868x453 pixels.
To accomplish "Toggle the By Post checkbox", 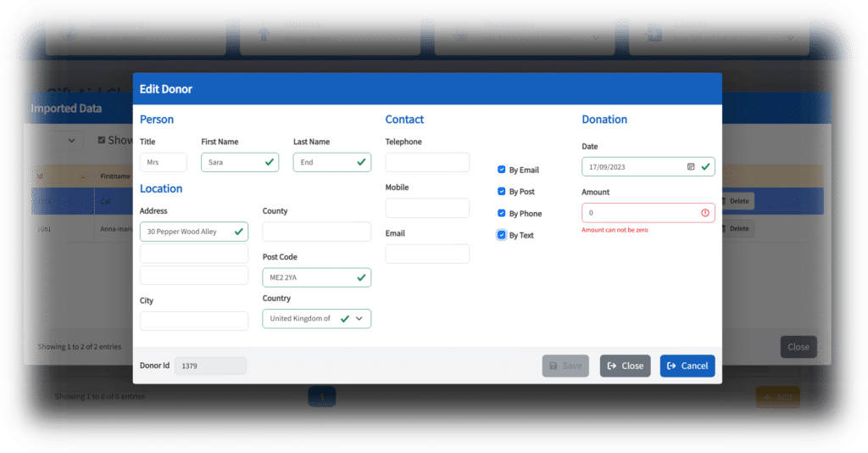I will click(502, 191).
